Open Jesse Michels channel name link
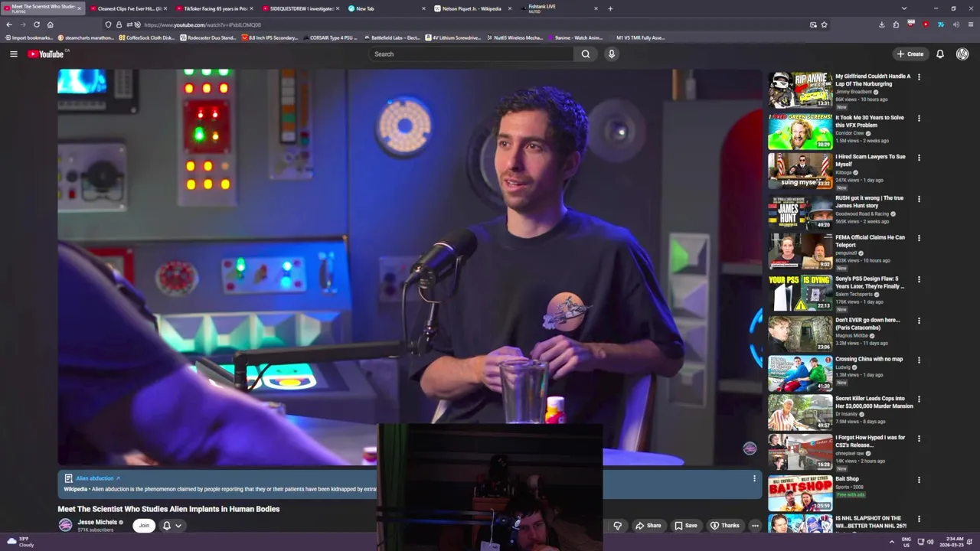This screenshot has height=551, width=980. pos(97,522)
